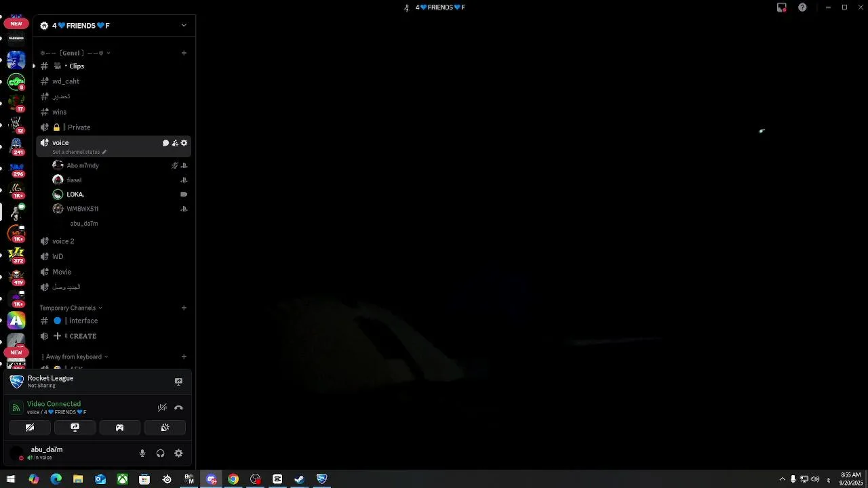Create channel in Temporary Channels plus
868x488 pixels.
coord(184,308)
